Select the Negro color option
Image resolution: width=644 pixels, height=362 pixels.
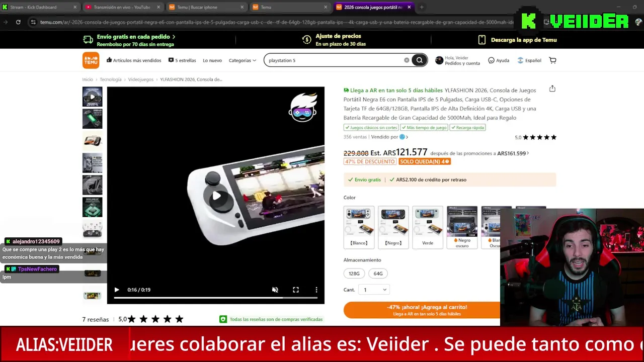pos(393,227)
